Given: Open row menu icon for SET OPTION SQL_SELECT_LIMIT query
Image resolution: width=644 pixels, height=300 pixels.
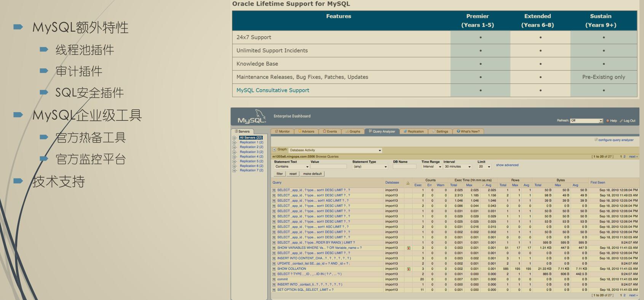Looking at the screenshot, I should click(274, 290).
